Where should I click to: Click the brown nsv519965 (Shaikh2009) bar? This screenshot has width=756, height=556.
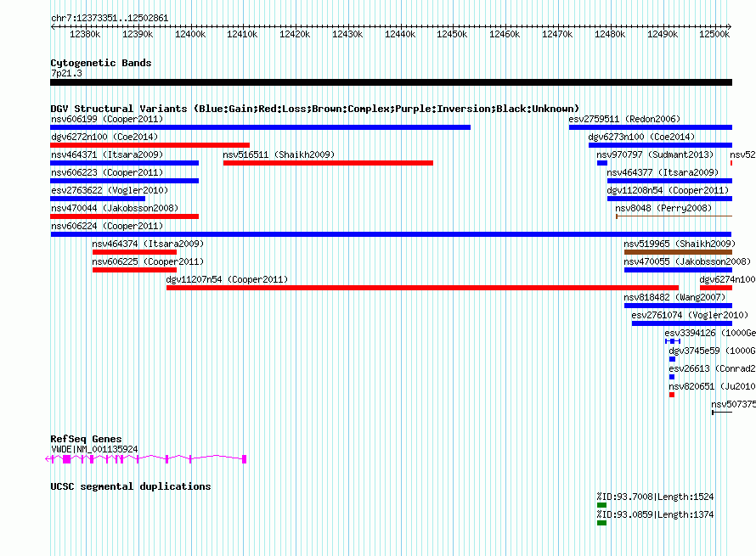click(x=678, y=252)
